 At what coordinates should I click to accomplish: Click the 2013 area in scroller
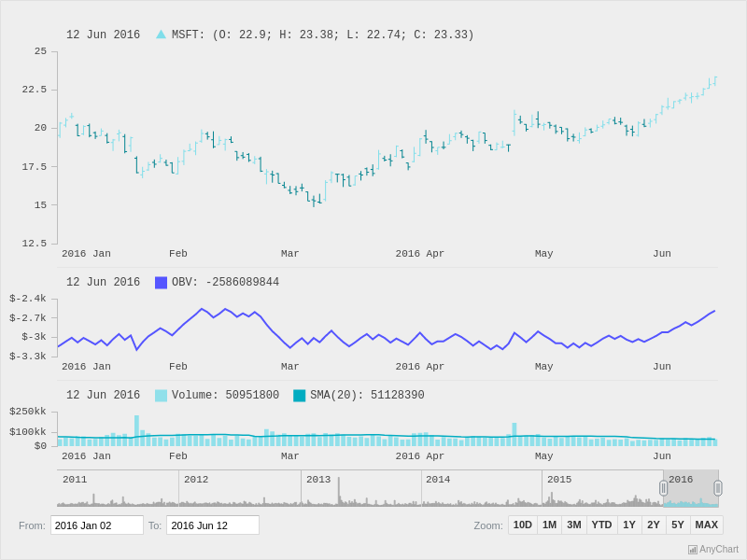click(361, 488)
